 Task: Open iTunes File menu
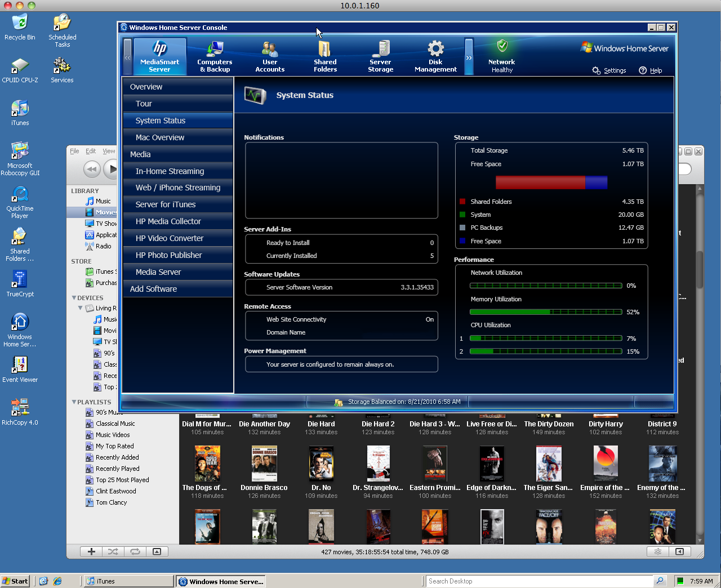tap(74, 151)
